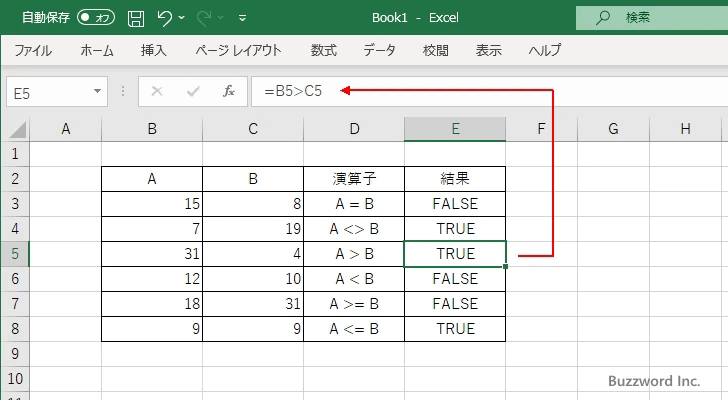The width and height of the screenshot is (728, 400).
Task: Click the TRUE result in row 4
Action: click(455, 229)
